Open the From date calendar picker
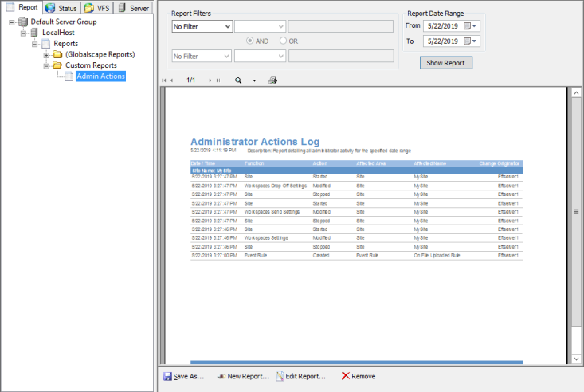This screenshot has height=392, width=584. (475, 26)
